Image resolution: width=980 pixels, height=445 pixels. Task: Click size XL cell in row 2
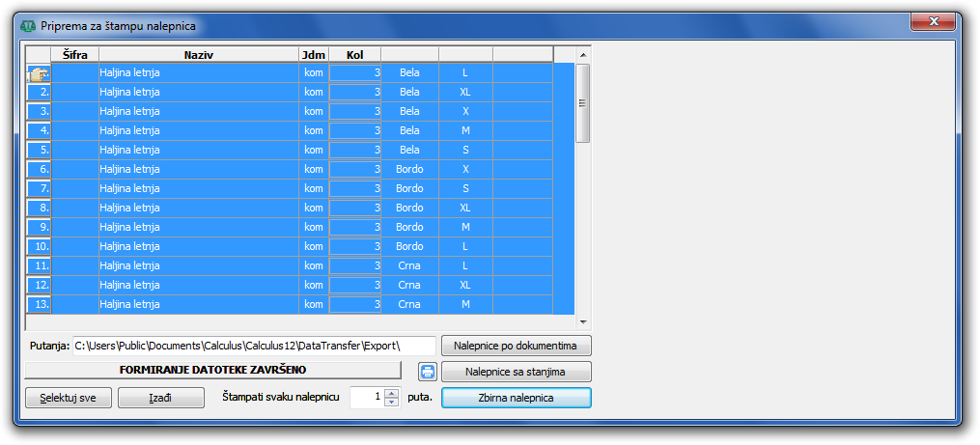[x=465, y=92]
